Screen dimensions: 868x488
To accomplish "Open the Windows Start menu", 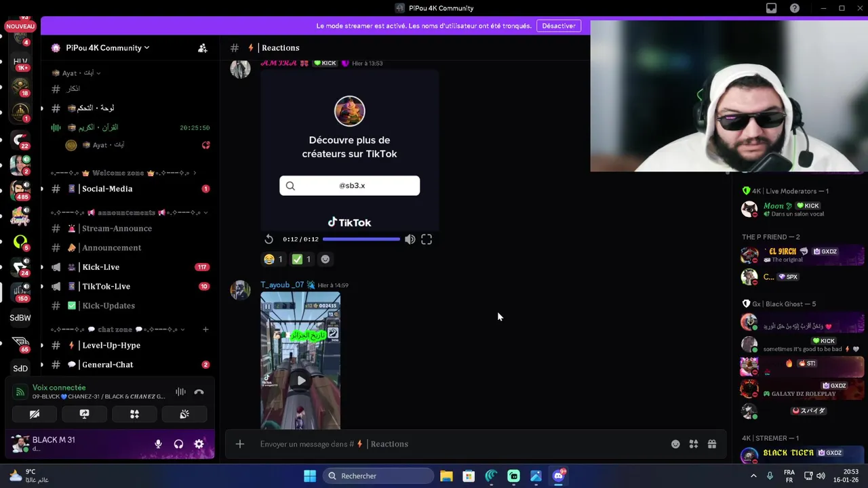I will click(x=309, y=476).
